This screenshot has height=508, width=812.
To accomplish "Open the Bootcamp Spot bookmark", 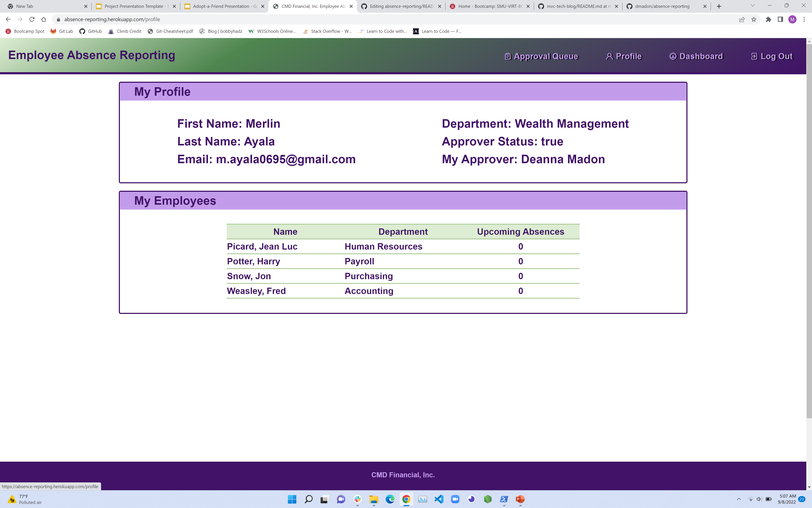I will 25,31.
